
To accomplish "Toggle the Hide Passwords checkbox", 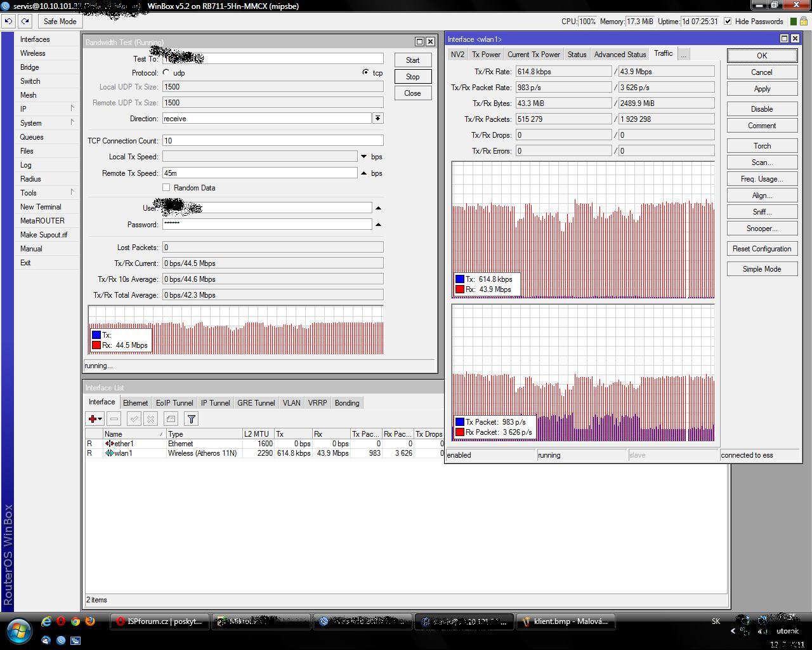I will pos(728,21).
